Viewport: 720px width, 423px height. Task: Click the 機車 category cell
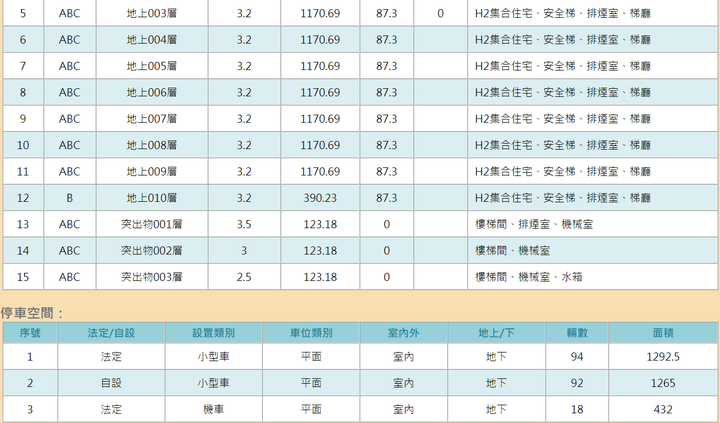[214, 409]
